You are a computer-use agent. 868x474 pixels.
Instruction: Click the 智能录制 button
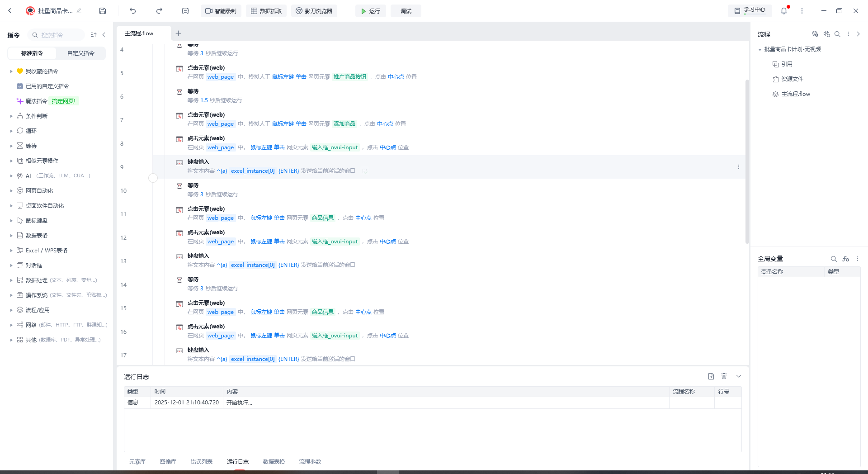pyautogui.click(x=221, y=11)
